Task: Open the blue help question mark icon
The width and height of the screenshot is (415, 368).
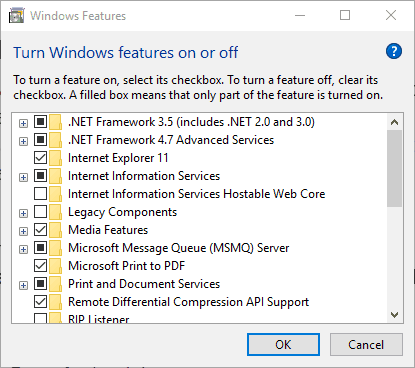Action: [x=394, y=51]
